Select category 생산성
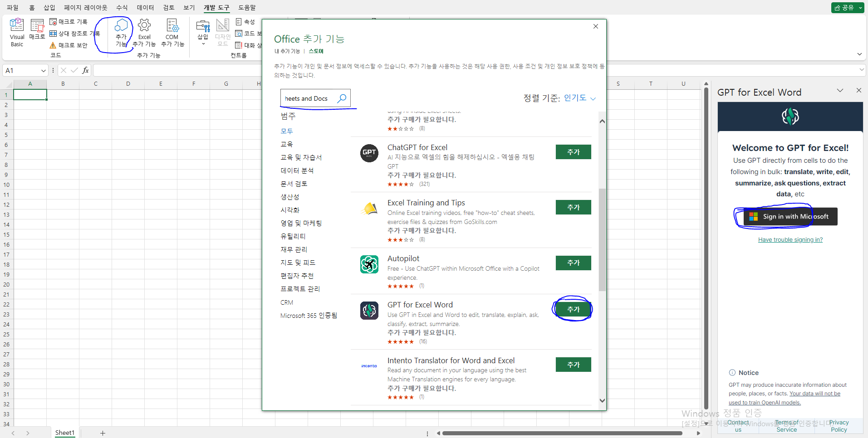The image size is (868, 438). (290, 197)
